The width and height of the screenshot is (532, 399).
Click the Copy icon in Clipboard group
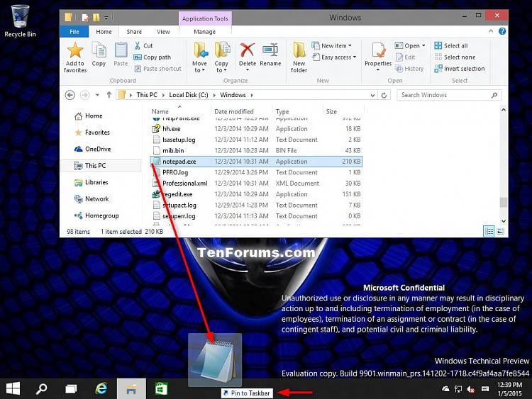pos(99,50)
